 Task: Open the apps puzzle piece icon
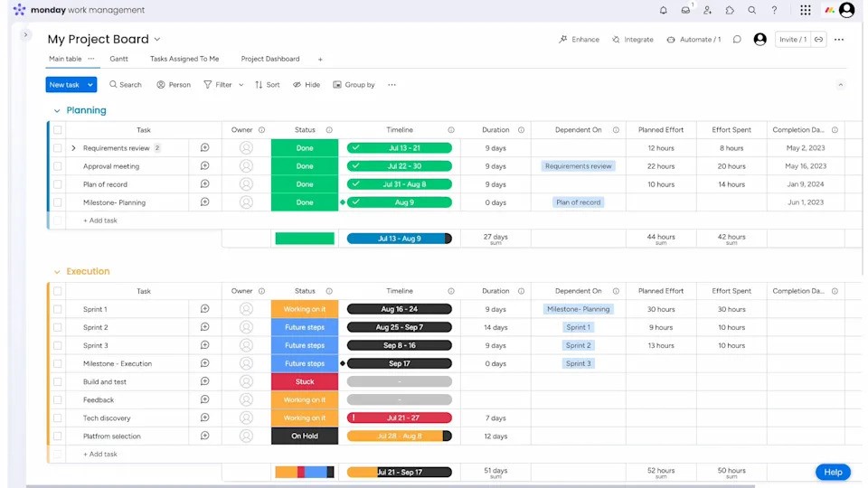[x=730, y=11]
